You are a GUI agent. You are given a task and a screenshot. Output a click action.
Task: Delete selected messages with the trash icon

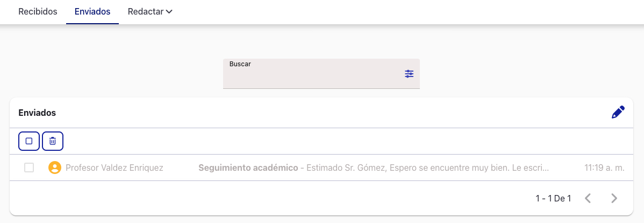point(53,141)
